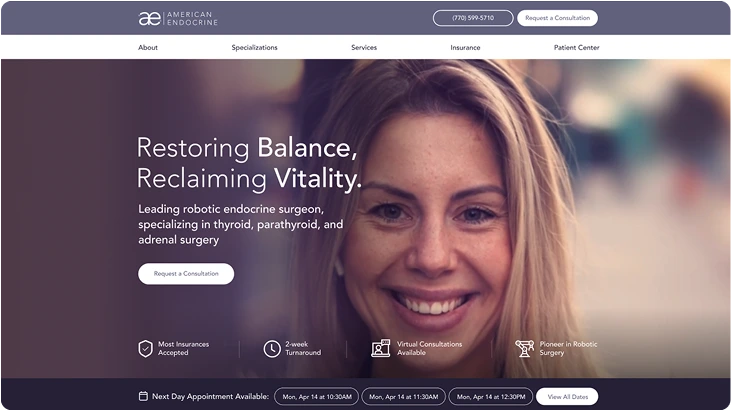This screenshot has height=410, width=731.
Task: Click the robotic arm icon for Robotic Surgery
Action: [x=524, y=348]
